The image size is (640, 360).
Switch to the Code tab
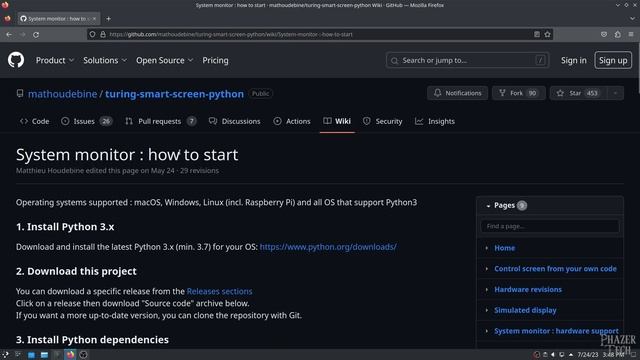click(35, 121)
